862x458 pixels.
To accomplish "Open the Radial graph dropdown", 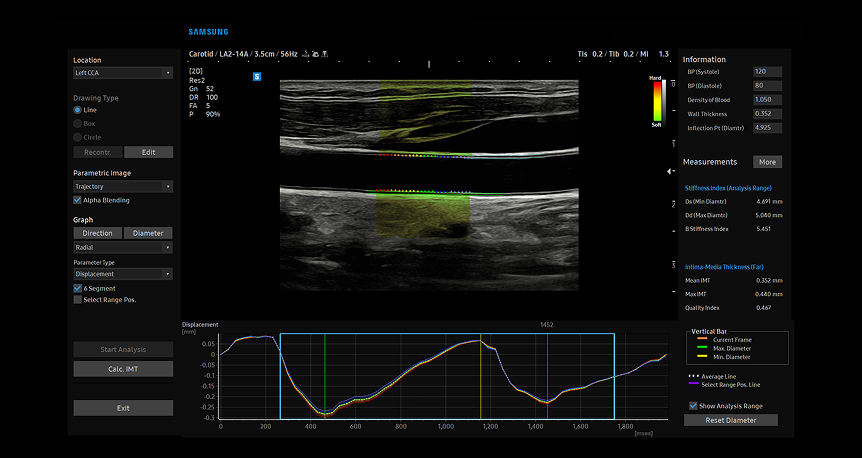I will [x=123, y=247].
